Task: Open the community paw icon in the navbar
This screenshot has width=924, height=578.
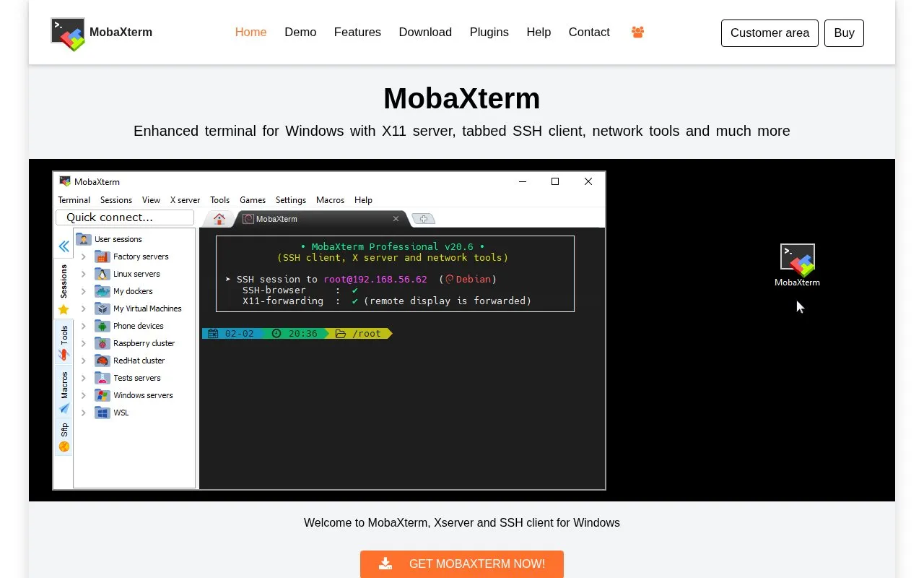Action: tap(637, 32)
